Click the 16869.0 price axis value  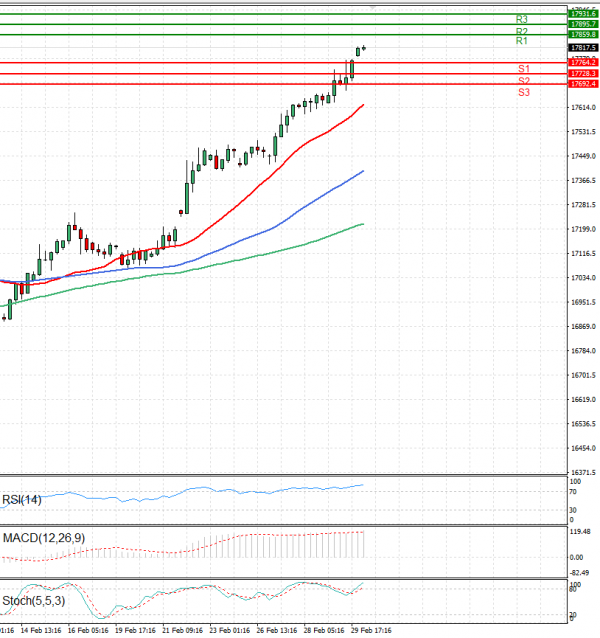click(x=583, y=326)
